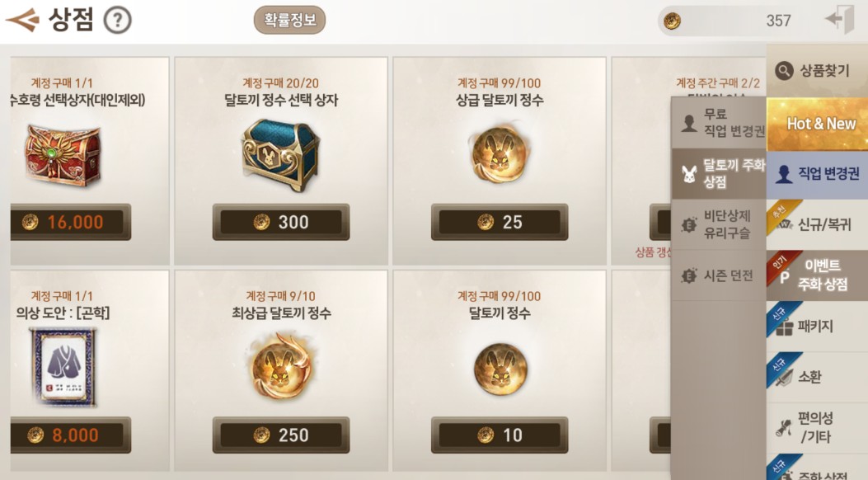
Task: Tap the 달토끼 정수 coin icon
Action: (500, 368)
